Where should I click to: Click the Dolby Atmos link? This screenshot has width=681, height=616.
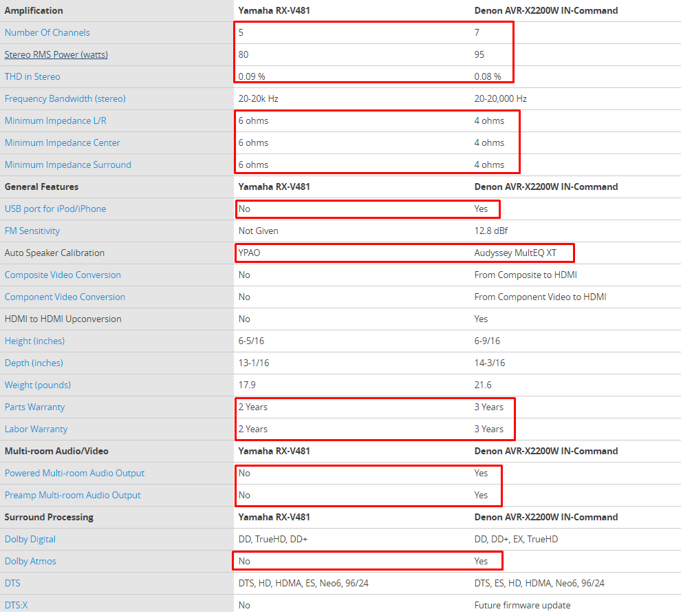coord(30,561)
